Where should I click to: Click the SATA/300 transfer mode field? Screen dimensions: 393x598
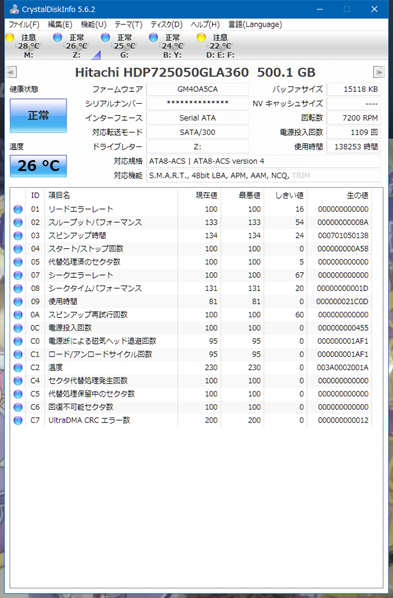[x=198, y=132]
